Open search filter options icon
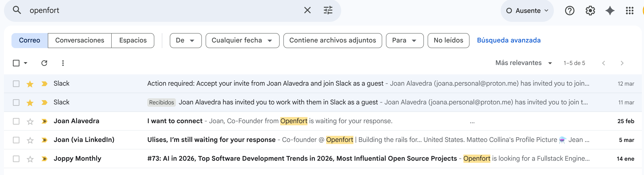 click(328, 10)
